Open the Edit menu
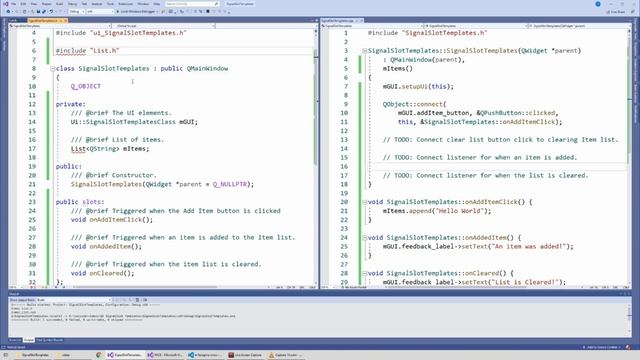Screen dimensions: 640x360 (23, 4)
